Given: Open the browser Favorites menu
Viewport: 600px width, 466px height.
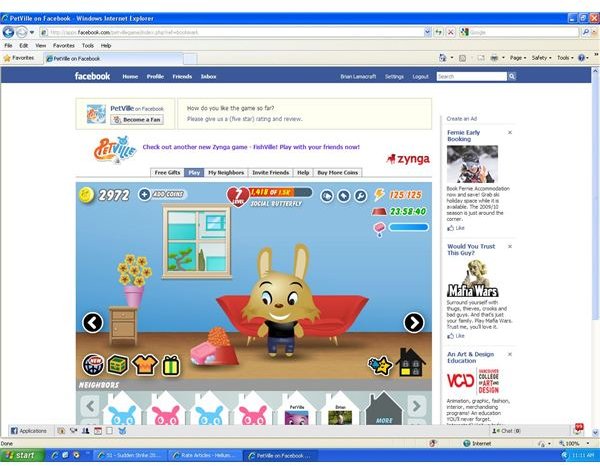Looking at the screenshot, I should 64,46.
